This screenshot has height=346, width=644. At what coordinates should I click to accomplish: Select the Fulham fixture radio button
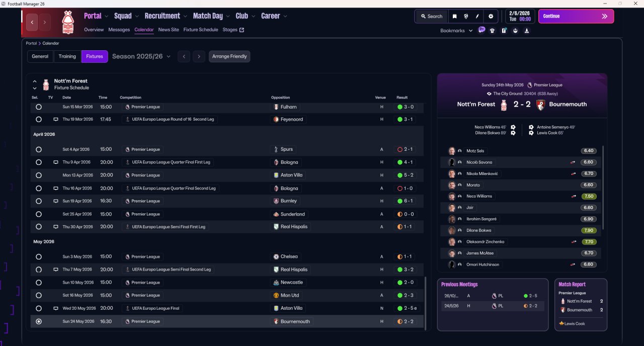click(39, 107)
